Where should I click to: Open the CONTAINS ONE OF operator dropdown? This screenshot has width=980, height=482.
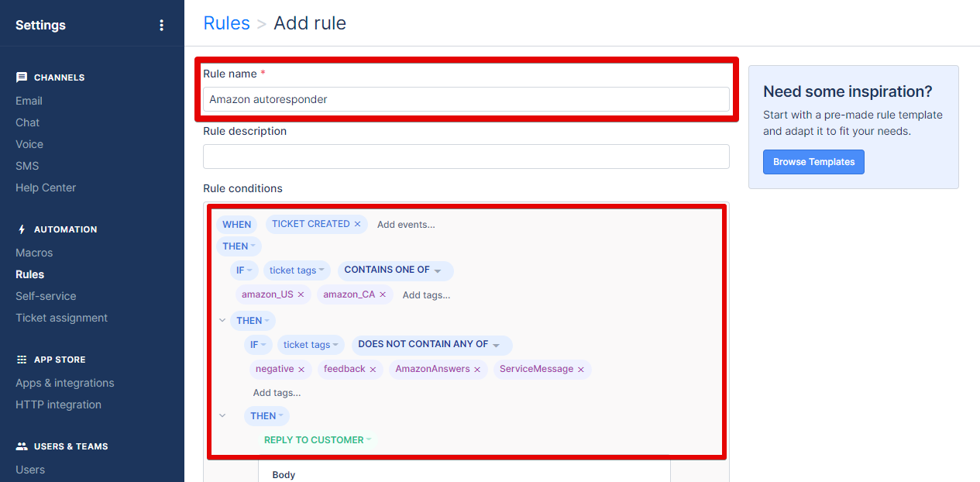395,270
